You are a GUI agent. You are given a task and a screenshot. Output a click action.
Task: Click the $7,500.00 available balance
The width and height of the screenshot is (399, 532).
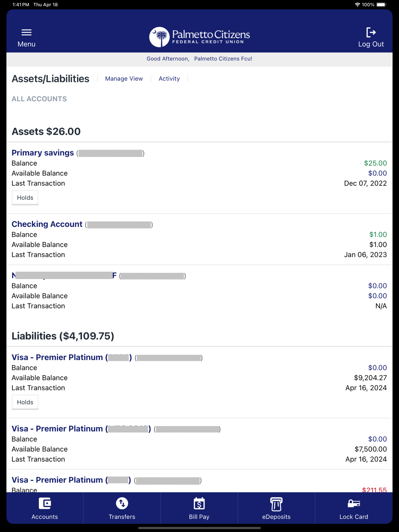pyautogui.click(x=371, y=449)
